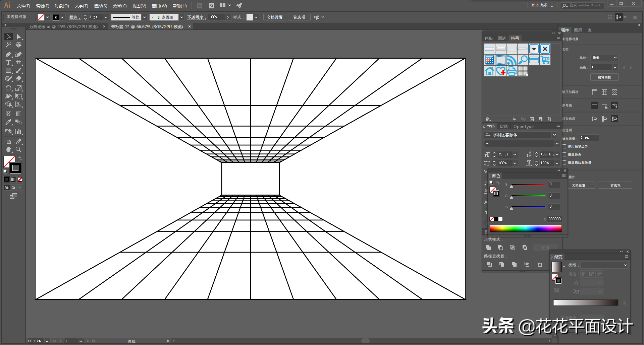Select the Rotate tool
The image size is (644, 345).
pyautogui.click(x=8, y=88)
